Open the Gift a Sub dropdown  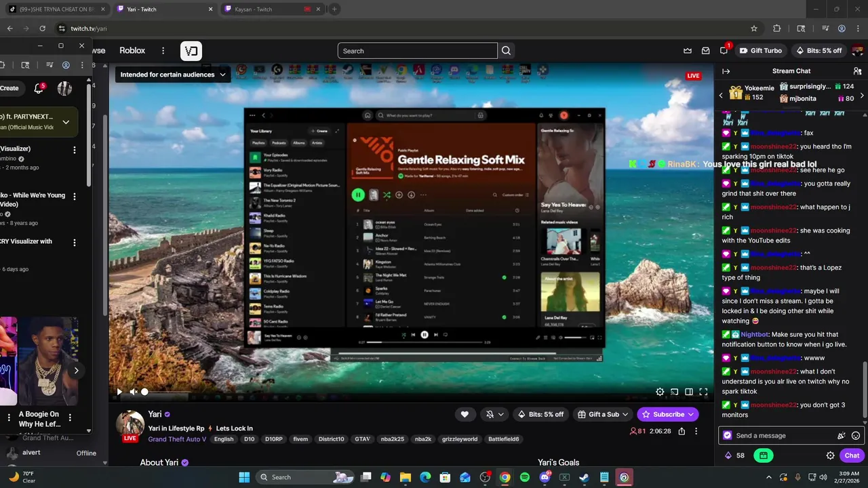[x=603, y=414]
